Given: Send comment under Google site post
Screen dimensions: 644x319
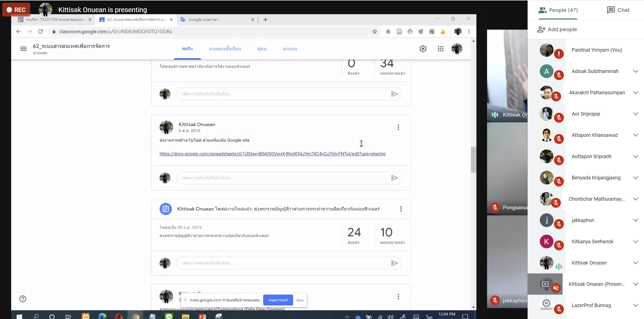Looking at the screenshot, I should (x=394, y=178).
